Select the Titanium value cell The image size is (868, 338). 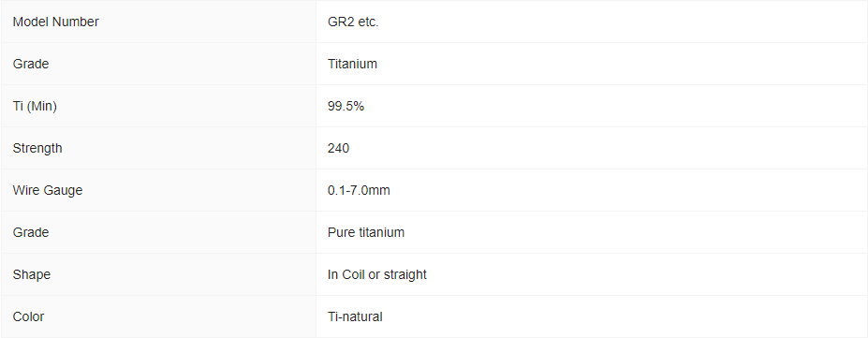592,64
